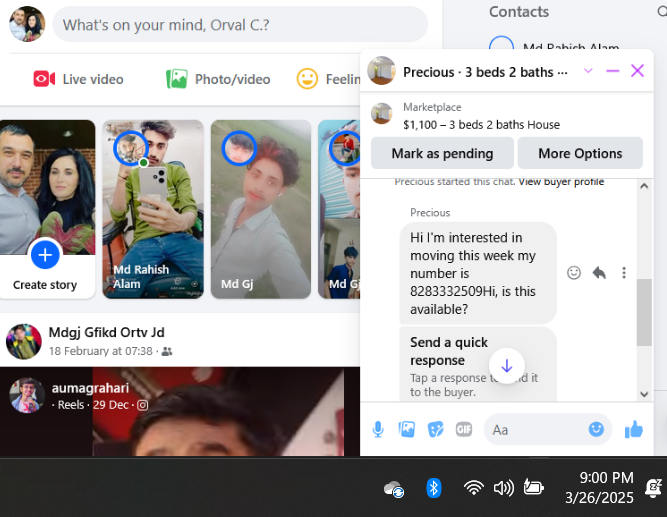Minimize the Precious chat window
The height and width of the screenshot is (517, 667).
tap(612, 71)
